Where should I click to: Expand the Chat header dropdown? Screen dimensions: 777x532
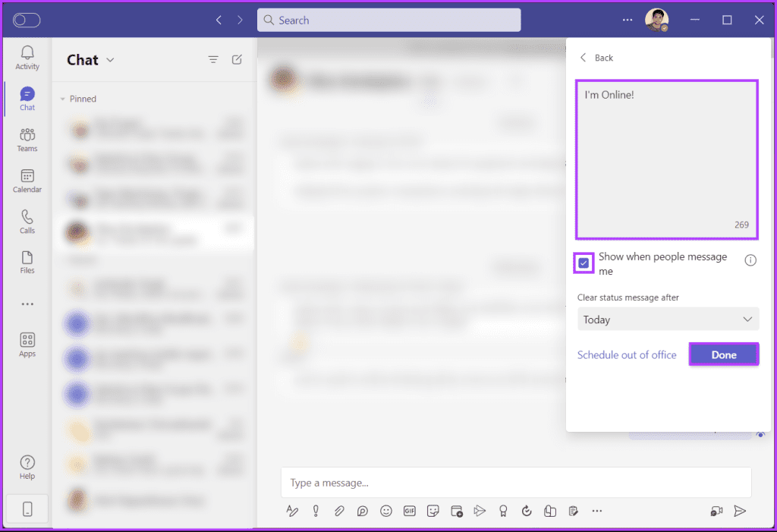click(x=109, y=59)
